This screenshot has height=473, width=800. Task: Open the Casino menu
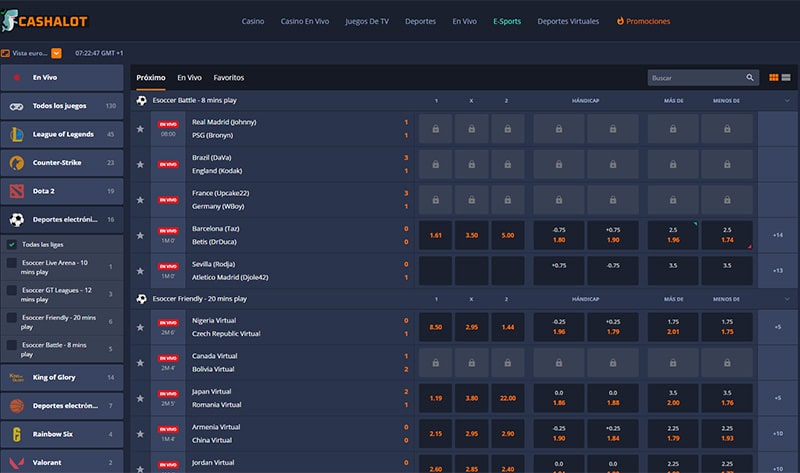[253, 21]
